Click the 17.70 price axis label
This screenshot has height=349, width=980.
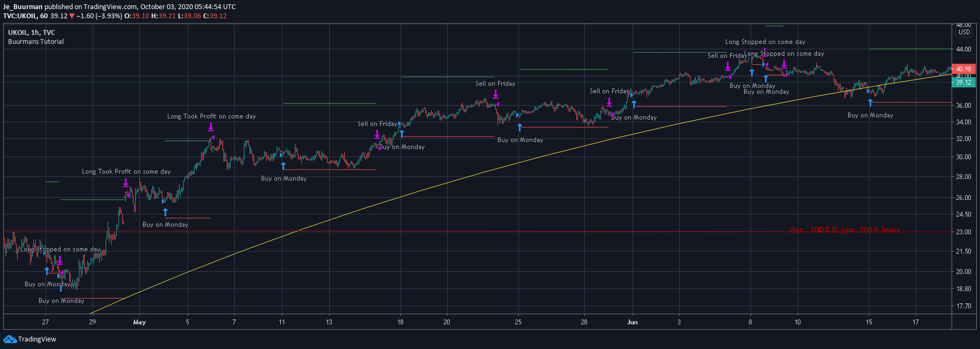964,306
